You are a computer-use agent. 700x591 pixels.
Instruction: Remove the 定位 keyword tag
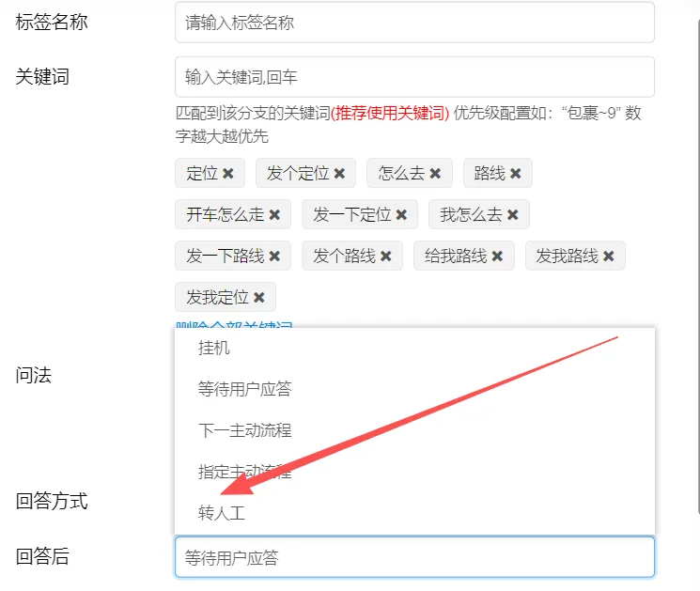(x=228, y=173)
